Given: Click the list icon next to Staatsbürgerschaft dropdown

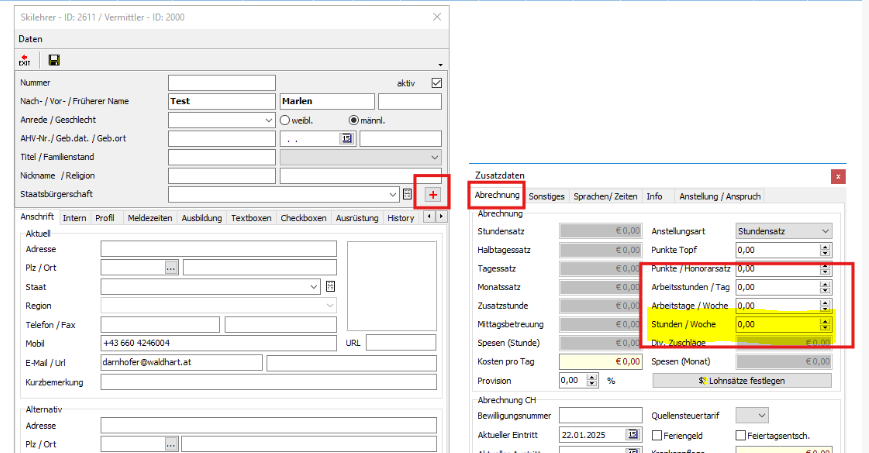Looking at the screenshot, I should coord(408,194).
